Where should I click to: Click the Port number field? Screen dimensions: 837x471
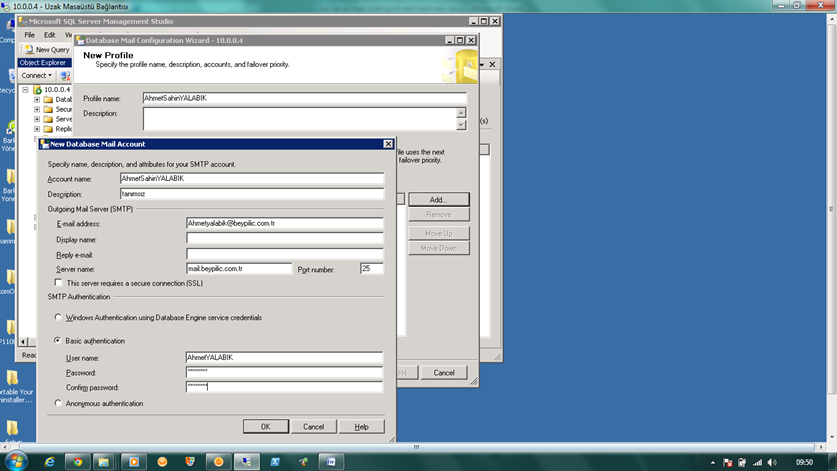pos(372,269)
